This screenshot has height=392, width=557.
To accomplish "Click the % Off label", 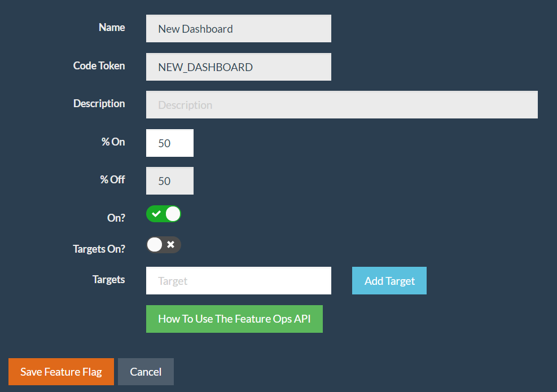I will (112, 180).
